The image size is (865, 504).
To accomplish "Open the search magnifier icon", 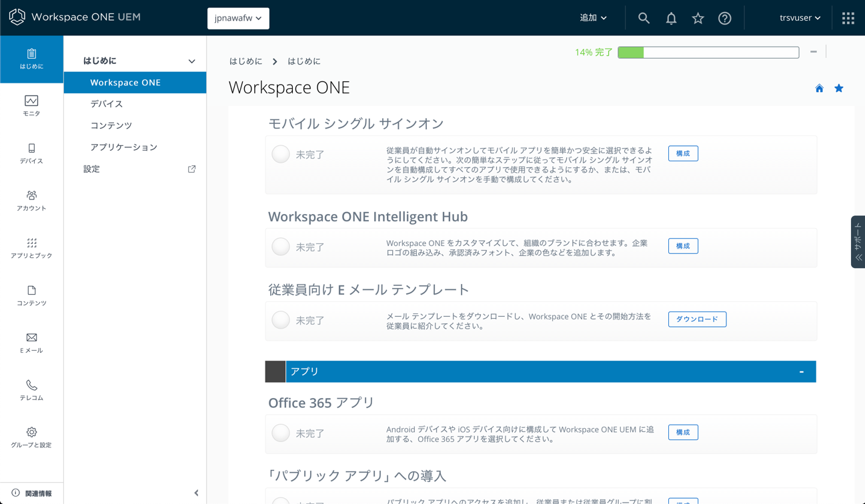I will tap(644, 18).
